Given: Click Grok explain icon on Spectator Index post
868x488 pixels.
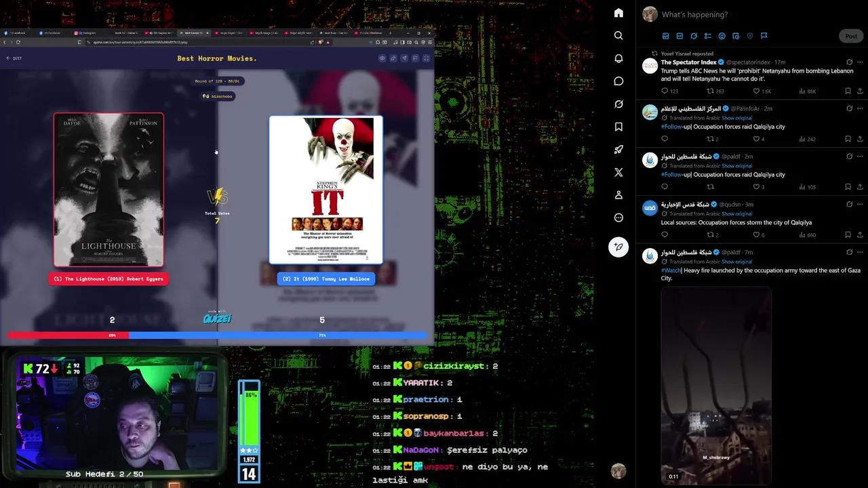Looking at the screenshot, I should point(849,62).
